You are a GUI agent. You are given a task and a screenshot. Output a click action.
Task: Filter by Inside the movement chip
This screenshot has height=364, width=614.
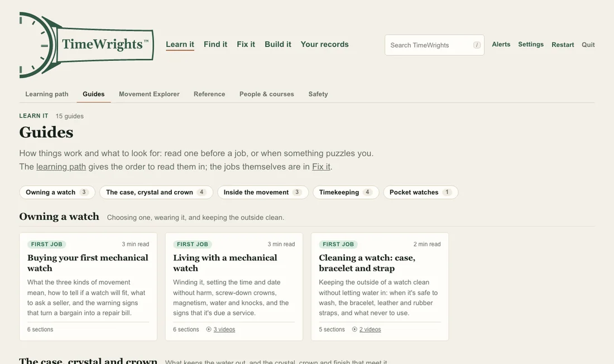263,192
